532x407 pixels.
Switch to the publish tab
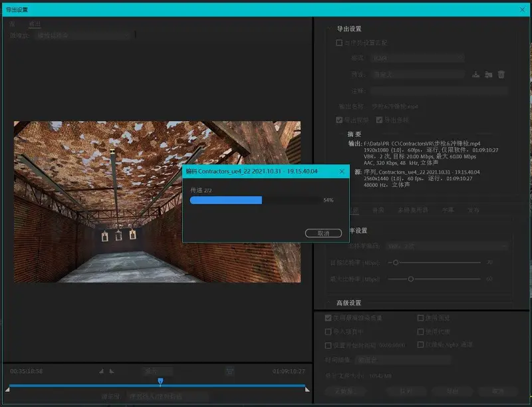pos(473,210)
